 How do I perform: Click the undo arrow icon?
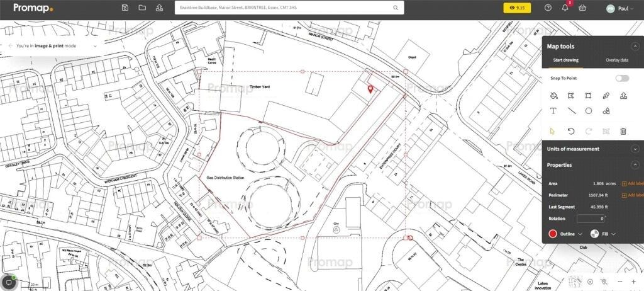tap(571, 131)
